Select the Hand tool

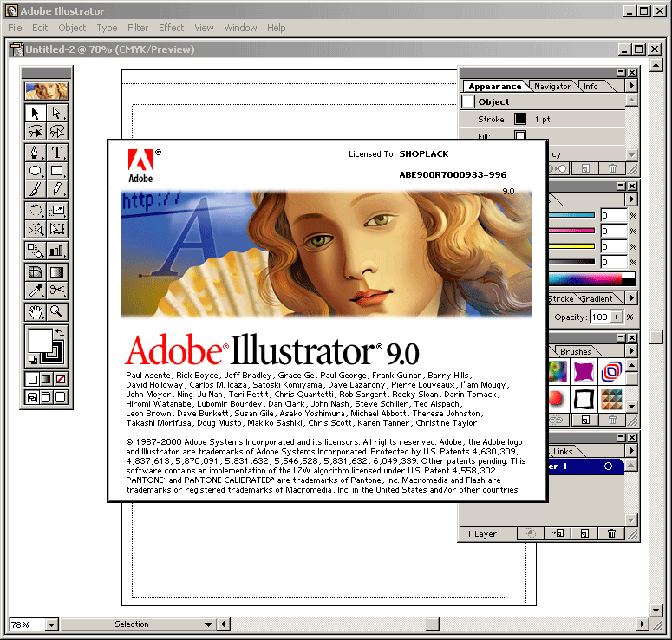coord(36,311)
